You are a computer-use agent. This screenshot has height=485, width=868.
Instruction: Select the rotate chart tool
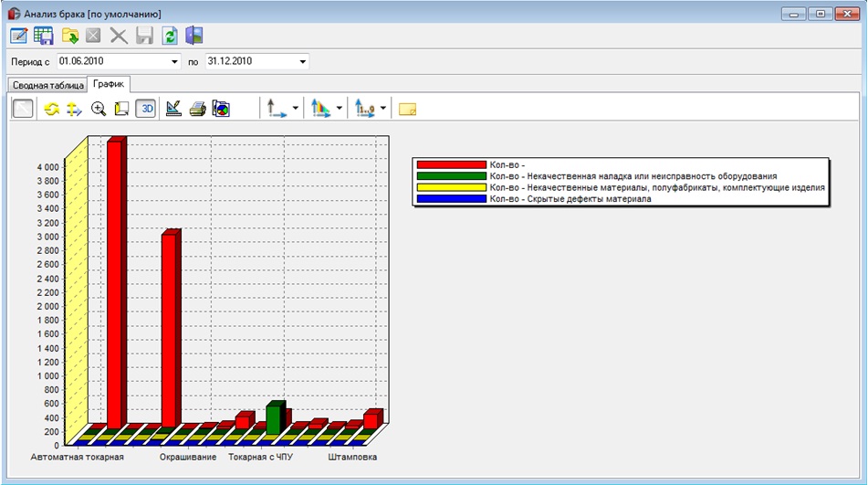click(x=51, y=109)
